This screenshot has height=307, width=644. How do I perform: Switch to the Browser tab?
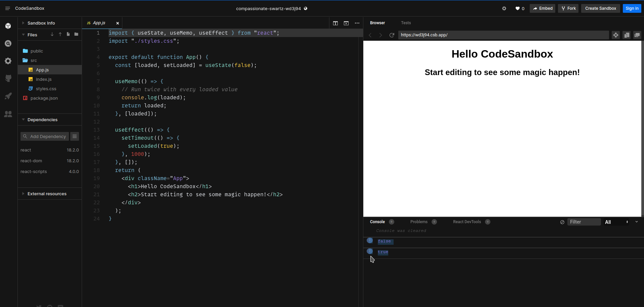[377, 23]
